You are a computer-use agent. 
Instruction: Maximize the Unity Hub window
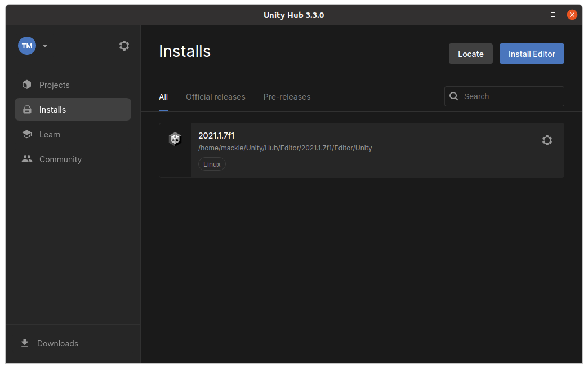(x=553, y=15)
